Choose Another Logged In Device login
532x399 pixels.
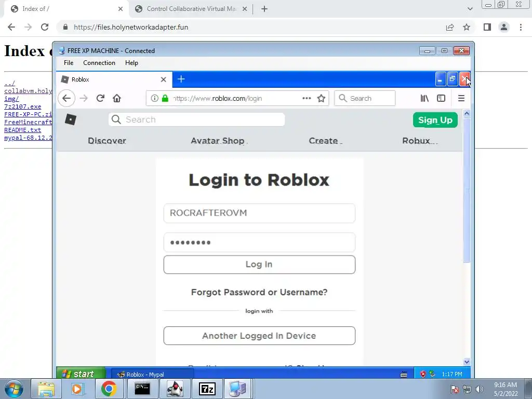coord(259,336)
